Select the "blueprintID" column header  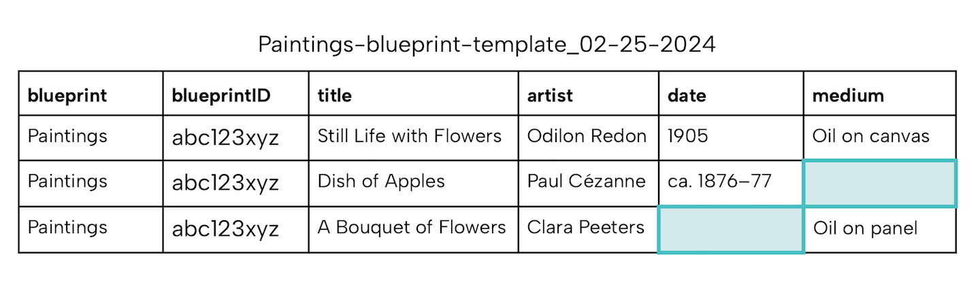tap(222, 96)
